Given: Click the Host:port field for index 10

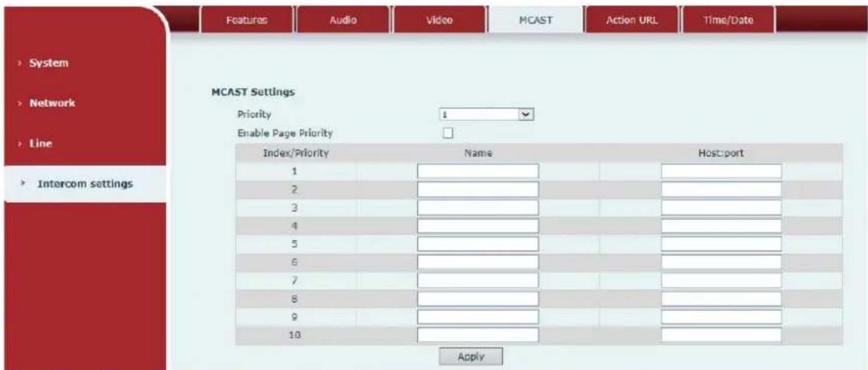Looking at the screenshot, I should coord(721,335).
